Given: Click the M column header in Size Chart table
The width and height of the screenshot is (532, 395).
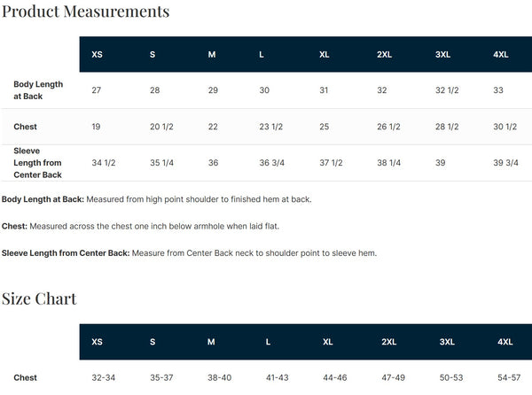Looking at the screenshot, I should (211, 341).
